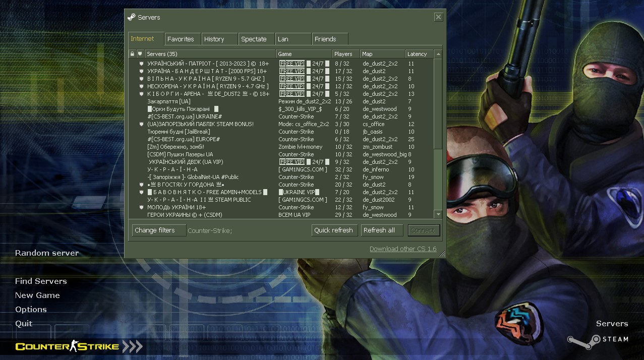Viewport: 644px width, 360px height.
Task: Open the Friends tab
Action: [x=330, y=39]
